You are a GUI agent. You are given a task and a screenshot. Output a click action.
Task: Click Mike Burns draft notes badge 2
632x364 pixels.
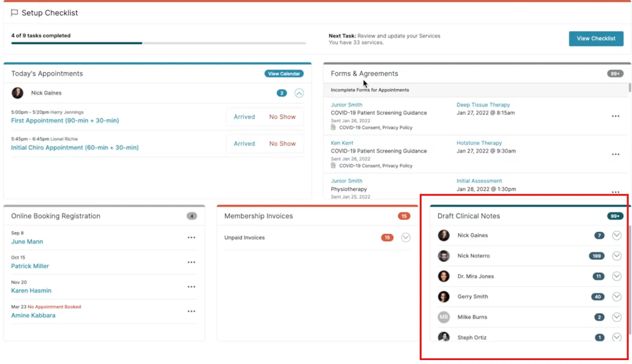(x=599, y=317)
